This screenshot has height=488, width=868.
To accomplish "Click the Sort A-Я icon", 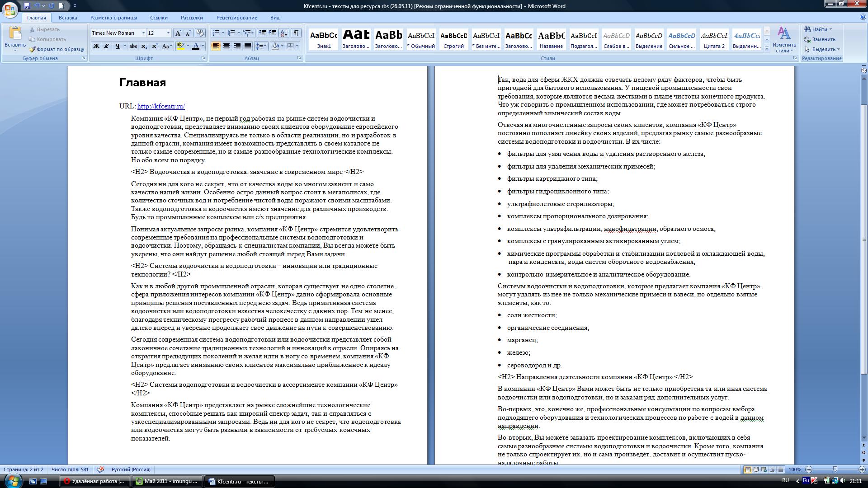I will pos(284,33).
